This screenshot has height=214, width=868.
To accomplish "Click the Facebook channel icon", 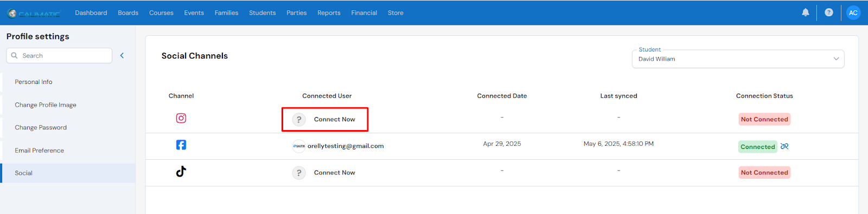I will point(181,145).
